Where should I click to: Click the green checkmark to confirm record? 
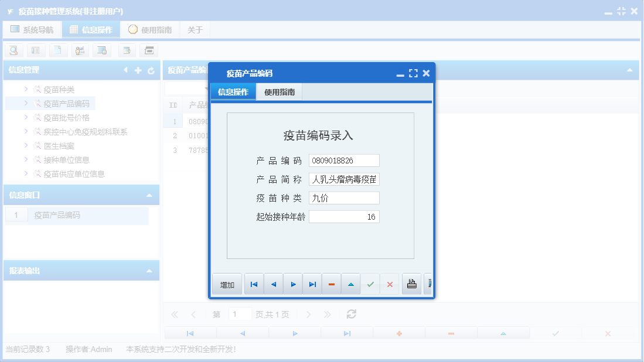370,284
